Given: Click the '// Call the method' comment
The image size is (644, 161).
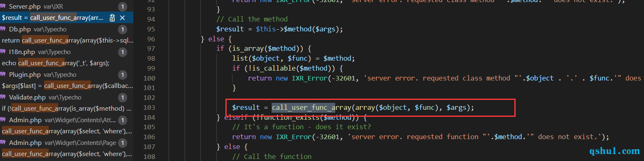Looking at the screenshot, I should [x=252, y=19].
